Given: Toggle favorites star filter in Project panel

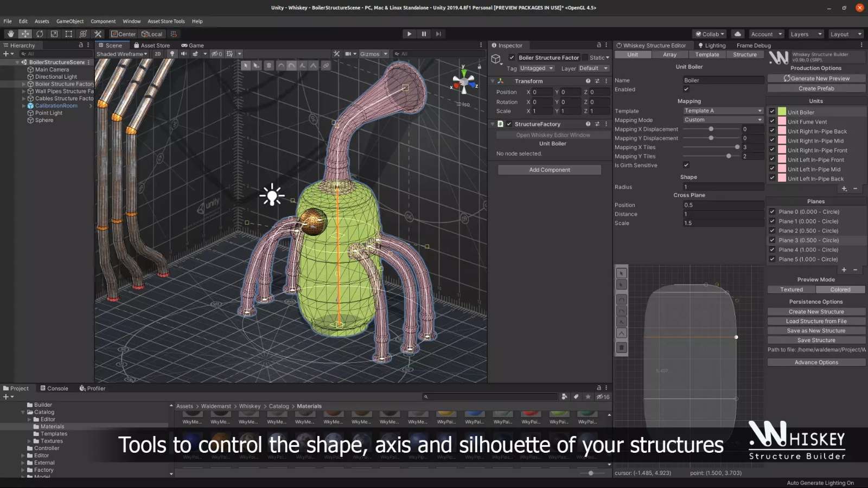Looking at the screenshot, I should [588, 397].
